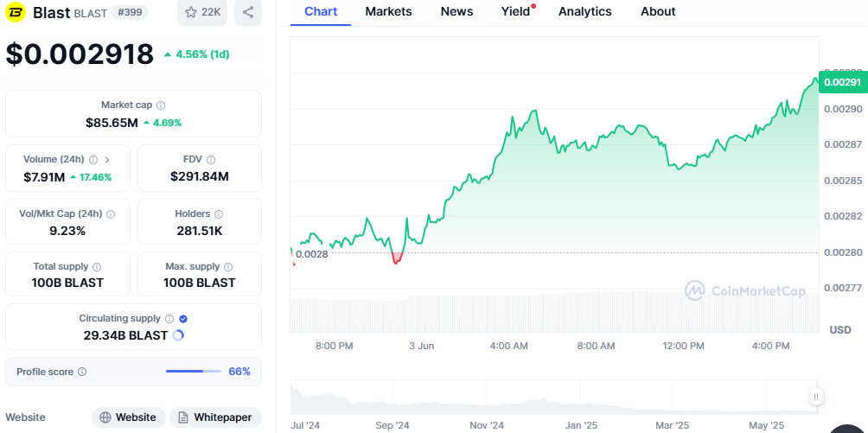Click the Nov '24 label in timeline navigator
The height and width of the screenshot is (433, 868).
(x=487, y=425)
